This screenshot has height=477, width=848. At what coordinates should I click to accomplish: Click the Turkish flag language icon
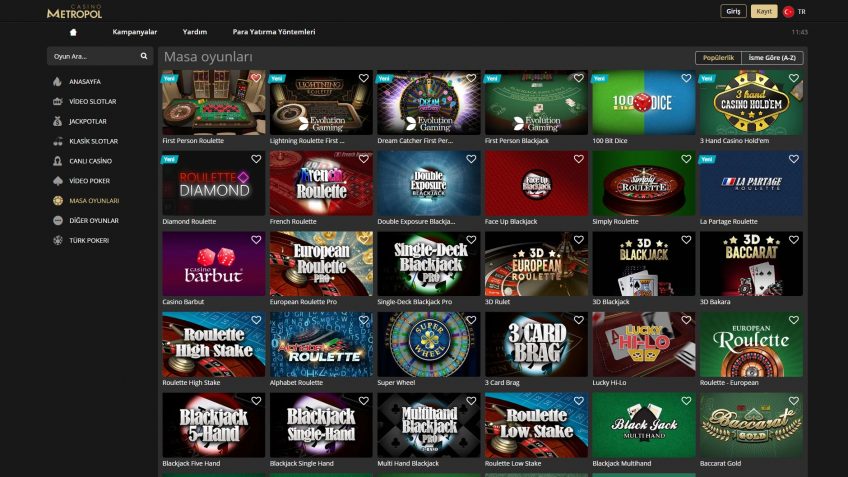788,12
